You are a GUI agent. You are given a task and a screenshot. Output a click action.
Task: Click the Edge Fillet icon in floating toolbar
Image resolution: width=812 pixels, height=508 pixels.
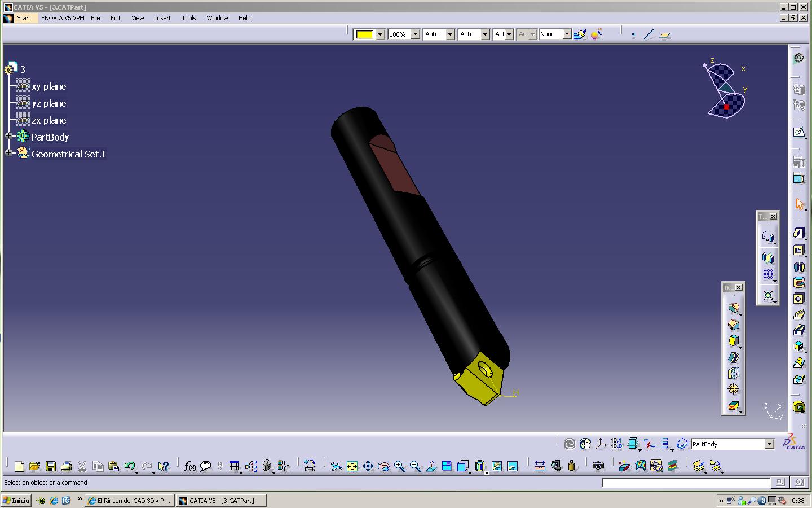pos(733,308)
